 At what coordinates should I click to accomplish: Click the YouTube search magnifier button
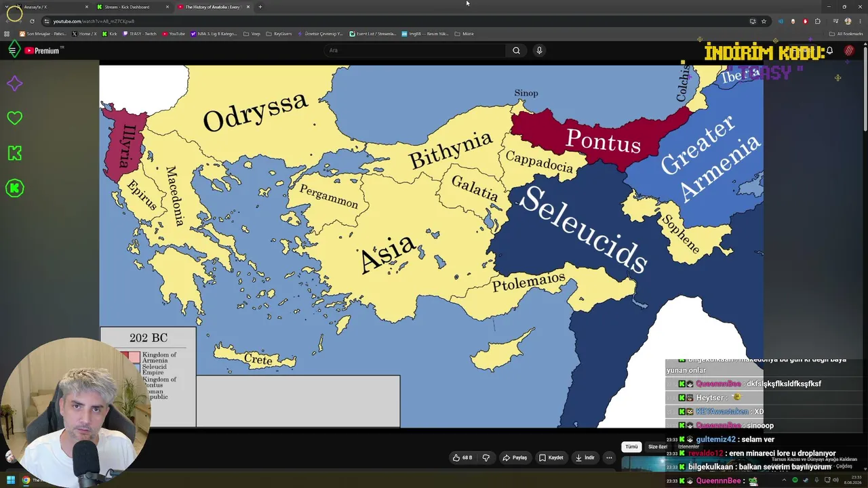(x=516, y=50)
